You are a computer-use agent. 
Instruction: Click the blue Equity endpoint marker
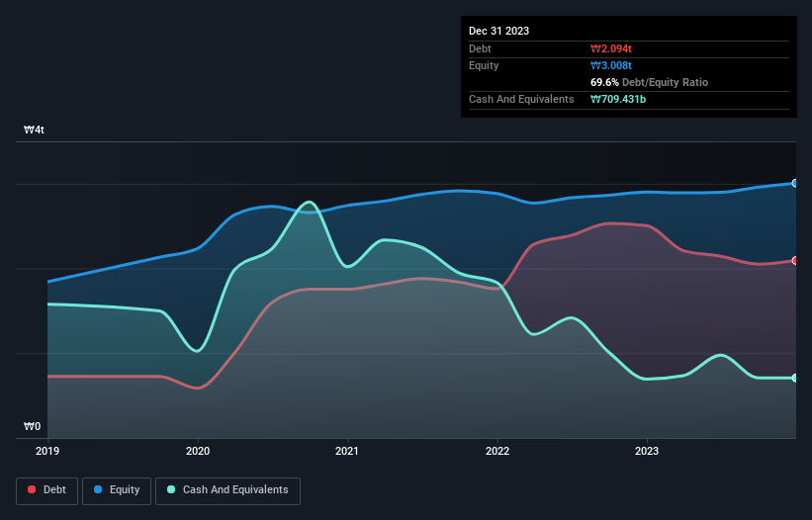(x=795, y=183)
